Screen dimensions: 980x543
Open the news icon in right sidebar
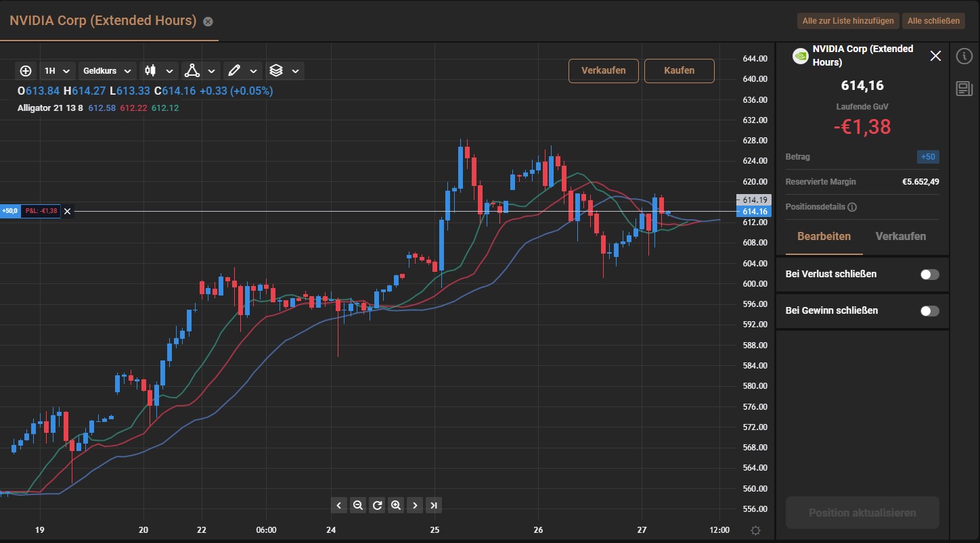(x=964, y=89)
